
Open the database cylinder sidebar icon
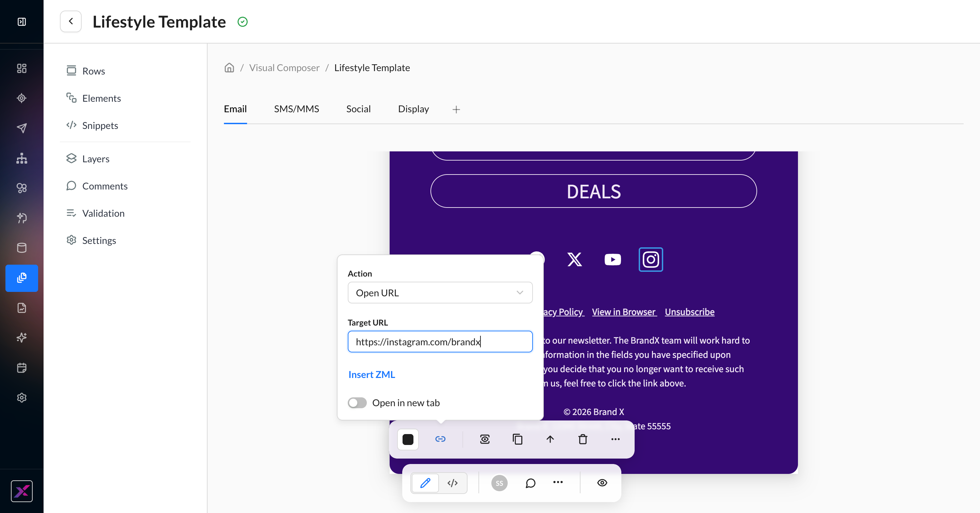(22, 248)
